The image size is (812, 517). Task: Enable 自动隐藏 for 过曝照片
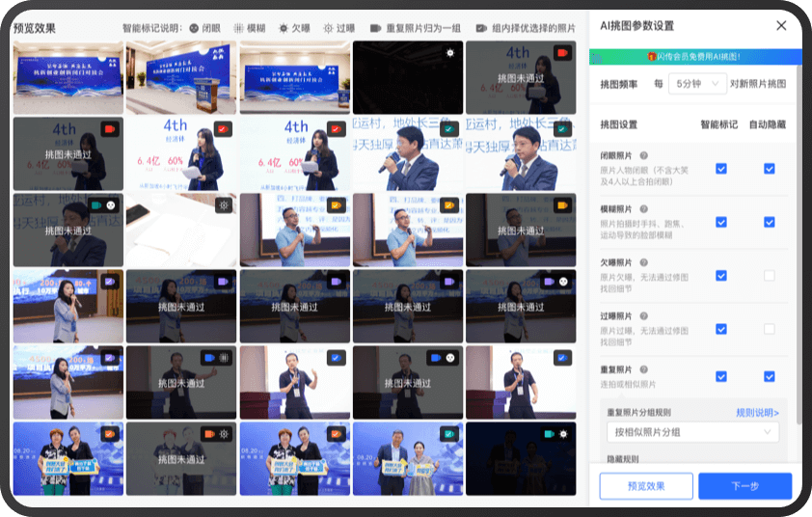(x=769, y=329)
